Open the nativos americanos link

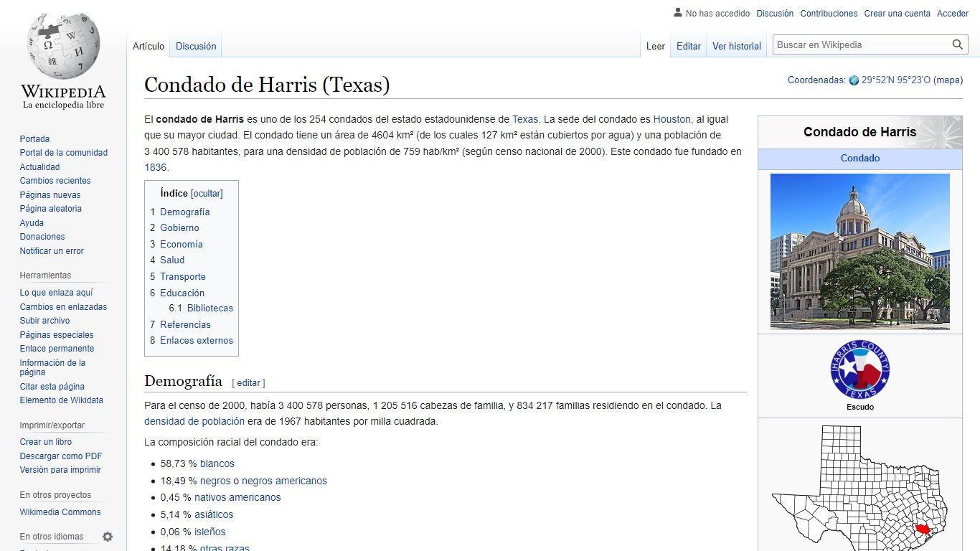(237, 497)
